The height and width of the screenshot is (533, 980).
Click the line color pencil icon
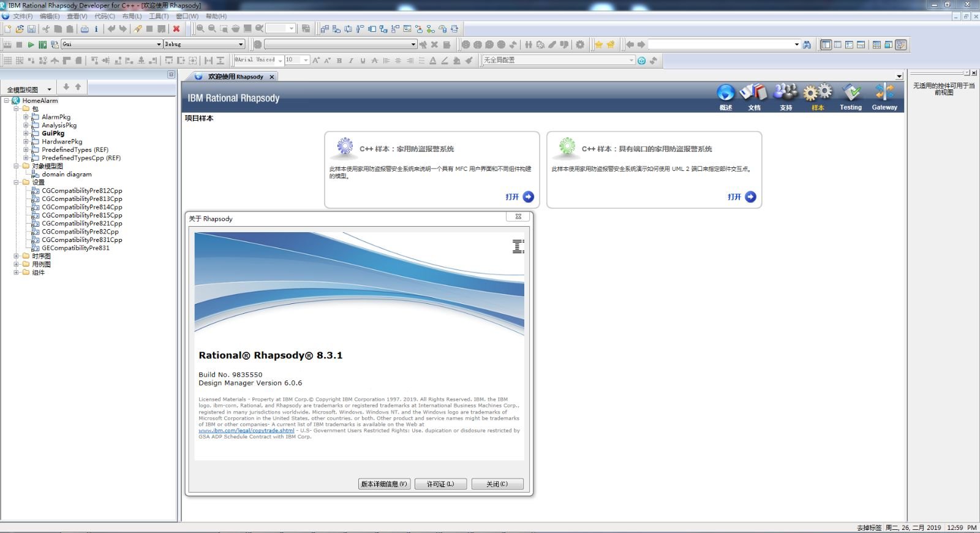click(445, 61)
